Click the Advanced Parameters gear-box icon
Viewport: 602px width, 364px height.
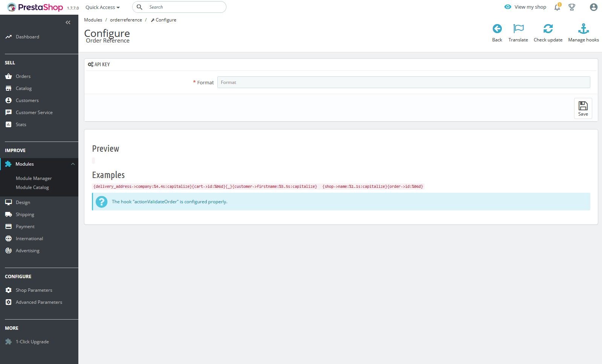pos(8,302)
